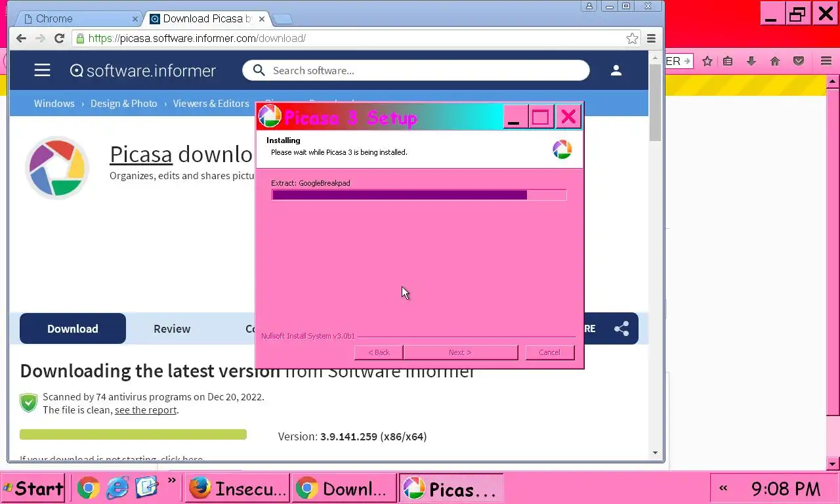Open the Chrome three-line menu
840x504 pixels.
click(x=651, y=38)
